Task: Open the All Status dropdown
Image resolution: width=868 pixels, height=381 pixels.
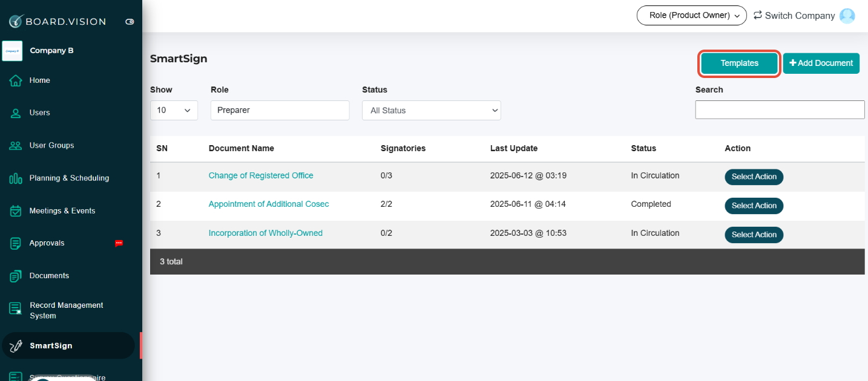Action: pos(432,110)
